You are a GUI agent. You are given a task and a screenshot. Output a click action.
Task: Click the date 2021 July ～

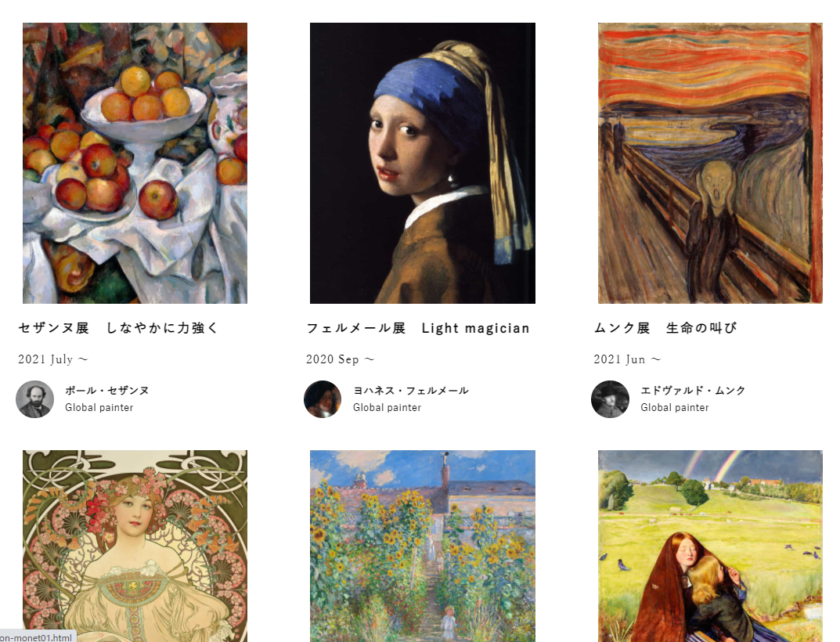(53, 359)
